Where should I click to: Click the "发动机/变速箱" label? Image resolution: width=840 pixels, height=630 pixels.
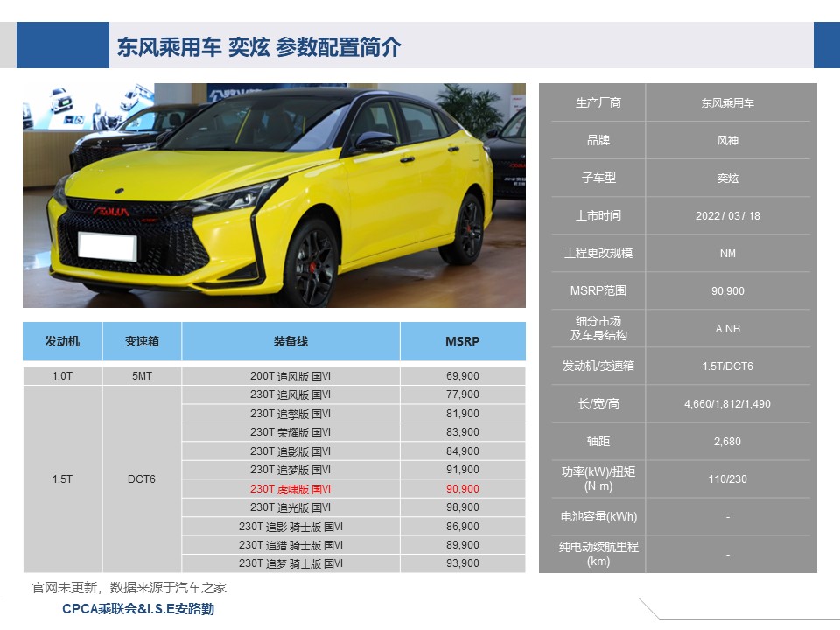click(x=598, y=366)
